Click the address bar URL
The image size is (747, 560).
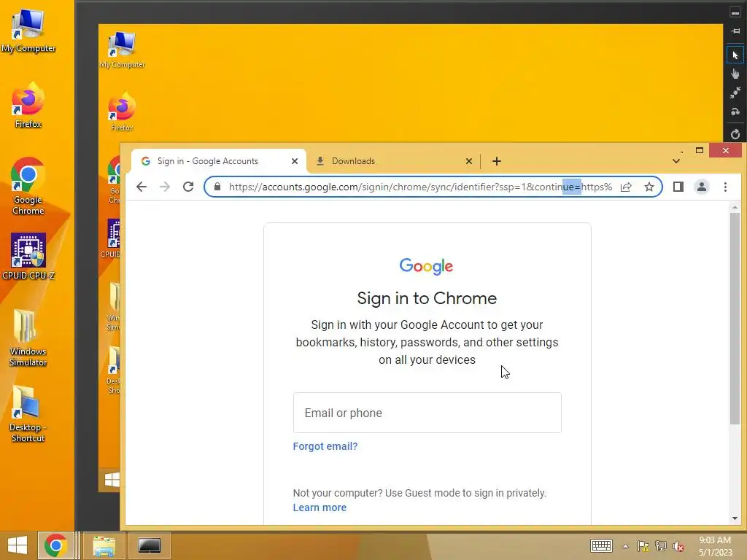(420, 187)
